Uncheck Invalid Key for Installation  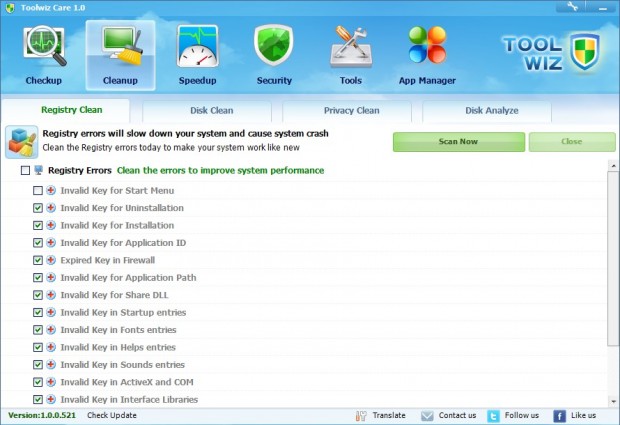point(38,225)
